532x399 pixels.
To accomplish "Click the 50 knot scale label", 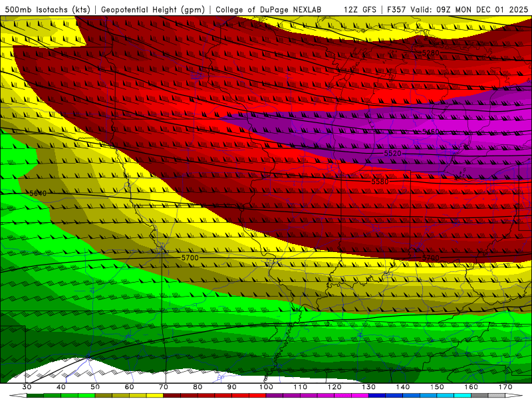I will point(95,387).
